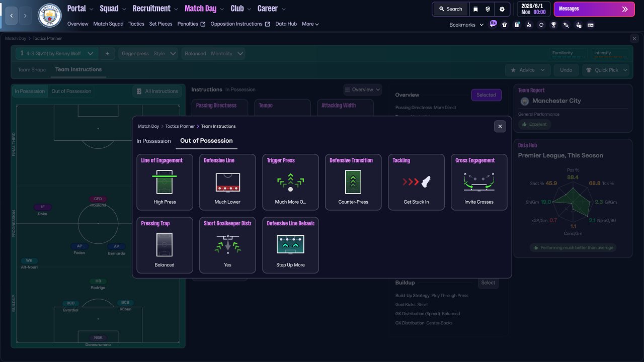Image resolution: width=644 pixels, height=362 pixels.
Task: Add a new tactic with the plus button
Action: [x=107, y=53]
